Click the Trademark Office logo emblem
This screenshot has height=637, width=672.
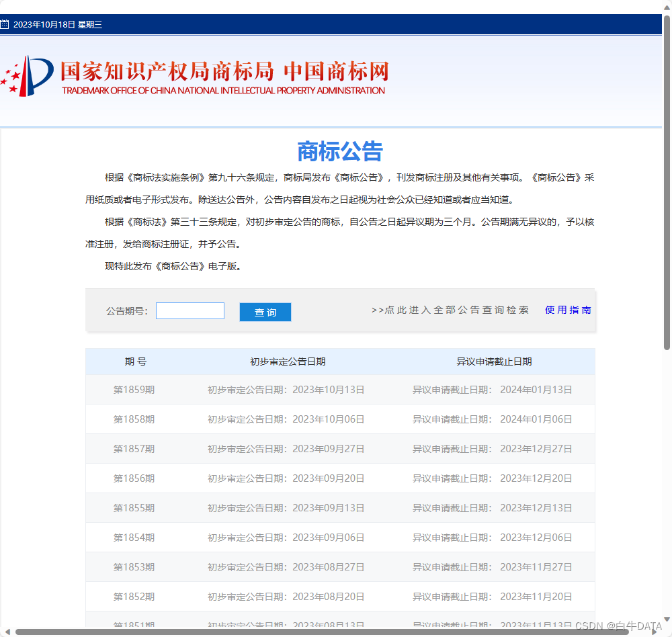click(x=28, y=76)
